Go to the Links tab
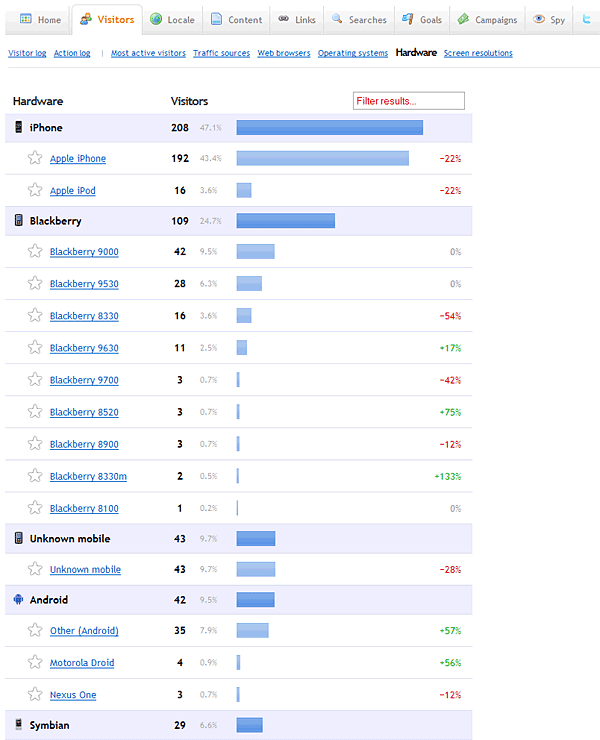The width and height of the screenshot is (600, 740). point(296,20)
